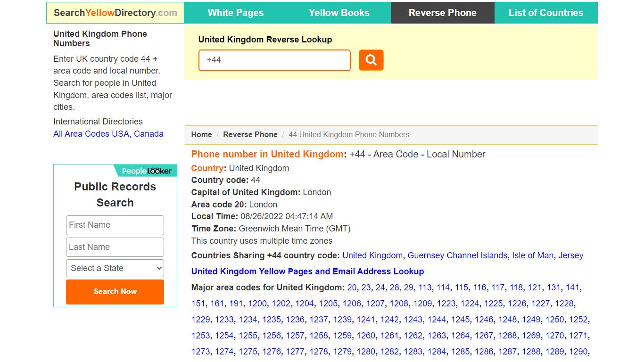Select area code 1229
Screen dimensions: 644x362
click(x=201, y=320)
